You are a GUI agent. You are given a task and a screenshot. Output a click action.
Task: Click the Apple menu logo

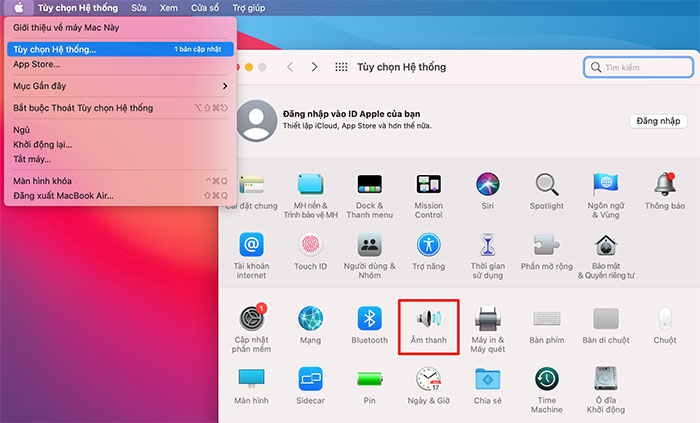pyautogui.click(x=19, y=8)
